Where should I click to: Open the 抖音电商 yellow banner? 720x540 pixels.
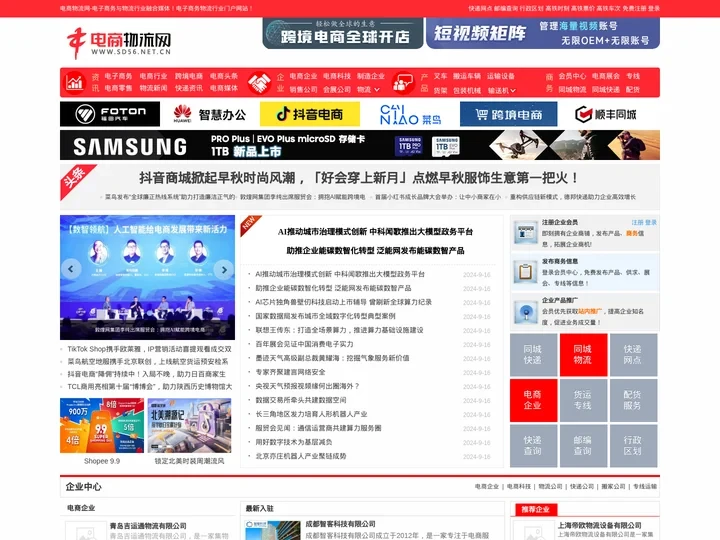[310, 114]
